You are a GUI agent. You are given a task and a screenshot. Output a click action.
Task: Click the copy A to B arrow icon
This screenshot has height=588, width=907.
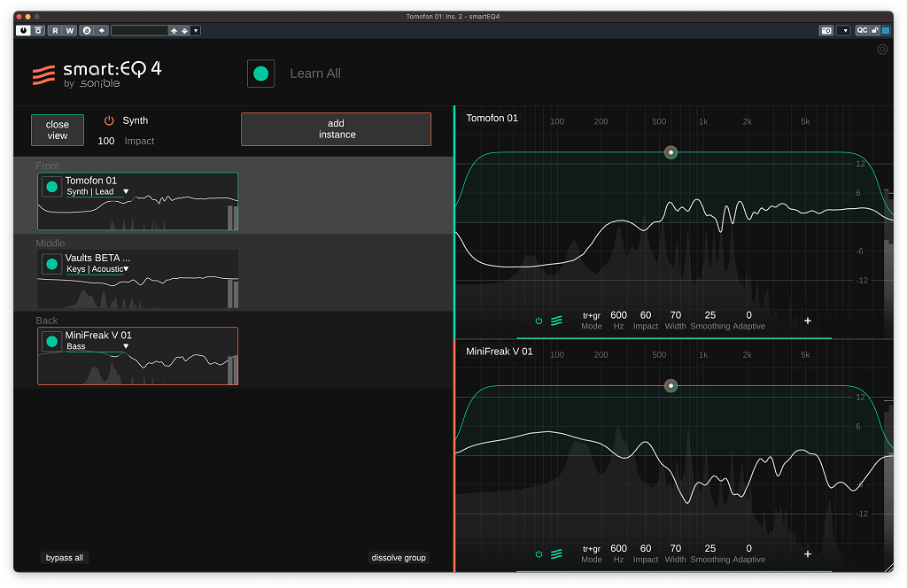pyautogui.click(x=101, y=31)
